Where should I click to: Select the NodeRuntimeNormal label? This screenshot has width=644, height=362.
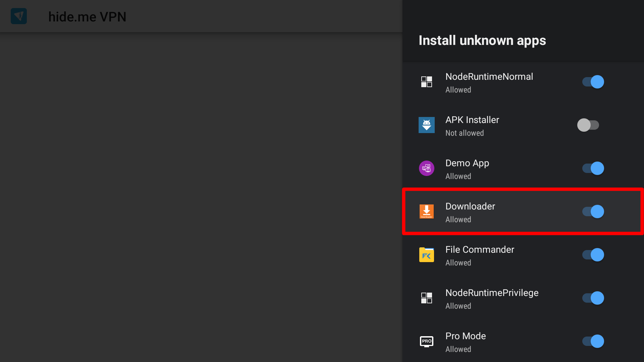click(x=489, y=77)
